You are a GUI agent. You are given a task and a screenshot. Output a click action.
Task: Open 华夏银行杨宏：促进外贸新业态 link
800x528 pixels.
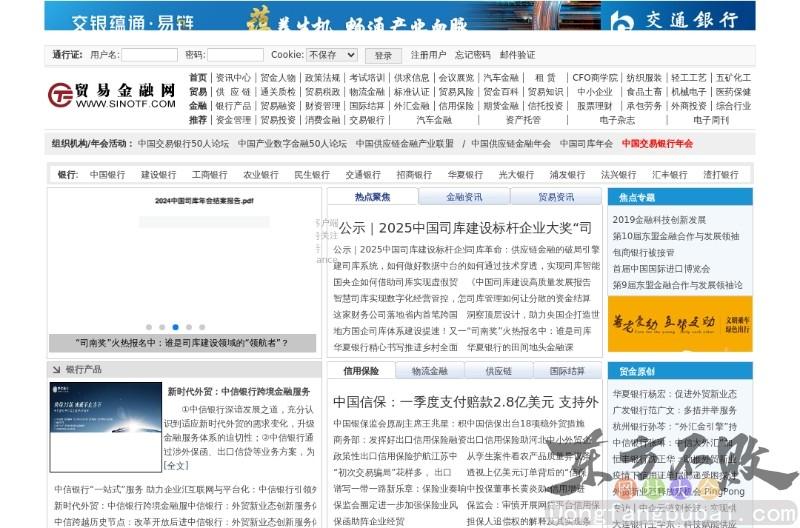pos(674,394)
